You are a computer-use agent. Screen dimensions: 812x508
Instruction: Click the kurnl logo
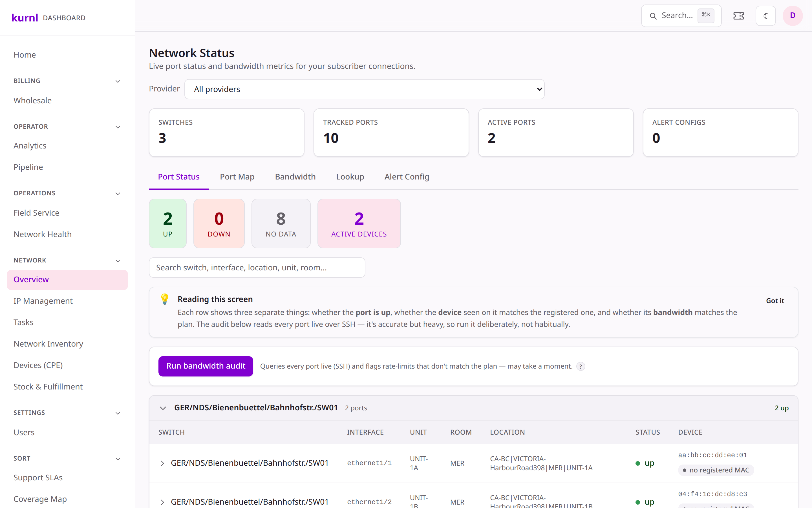pyautogui.click(x=25, y=18)
